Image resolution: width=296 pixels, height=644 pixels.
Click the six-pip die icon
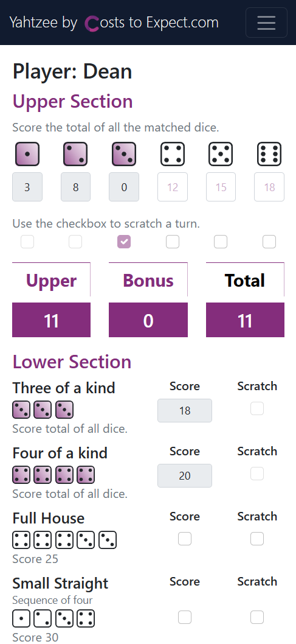269,154
